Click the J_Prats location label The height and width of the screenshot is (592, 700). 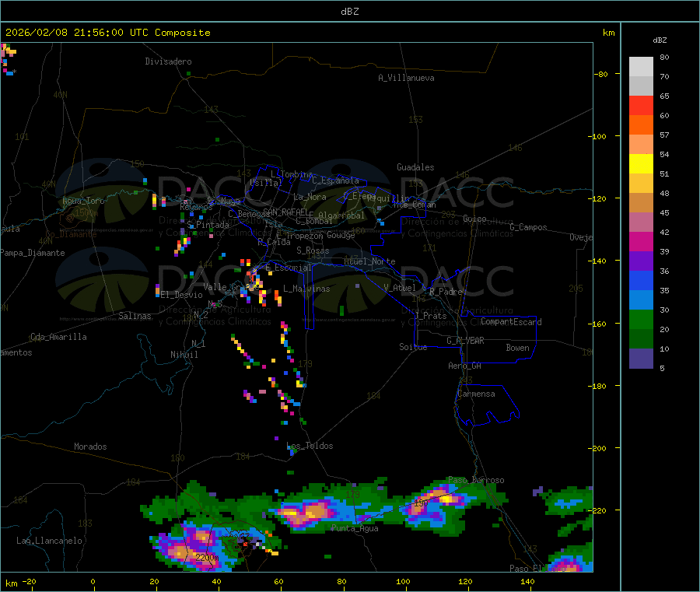tap(430, 316)
